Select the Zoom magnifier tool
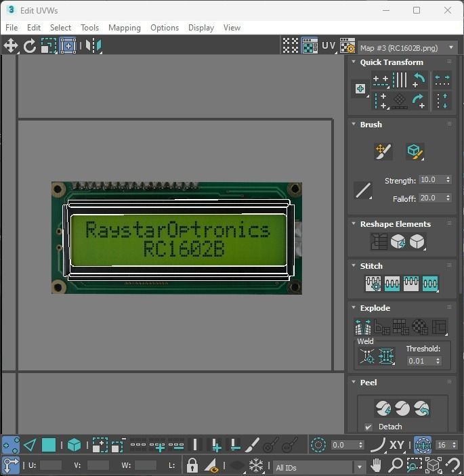Viewport: 464px width, 476px height. point(396,464)
